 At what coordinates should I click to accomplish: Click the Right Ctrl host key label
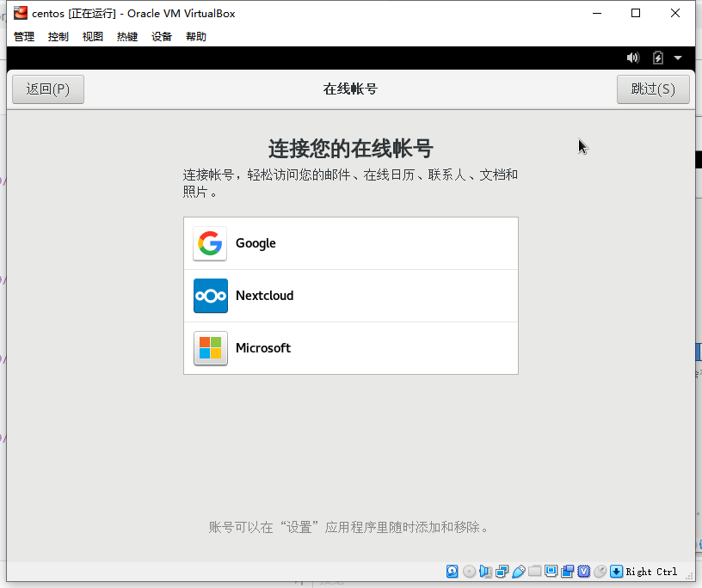point(651,572)
